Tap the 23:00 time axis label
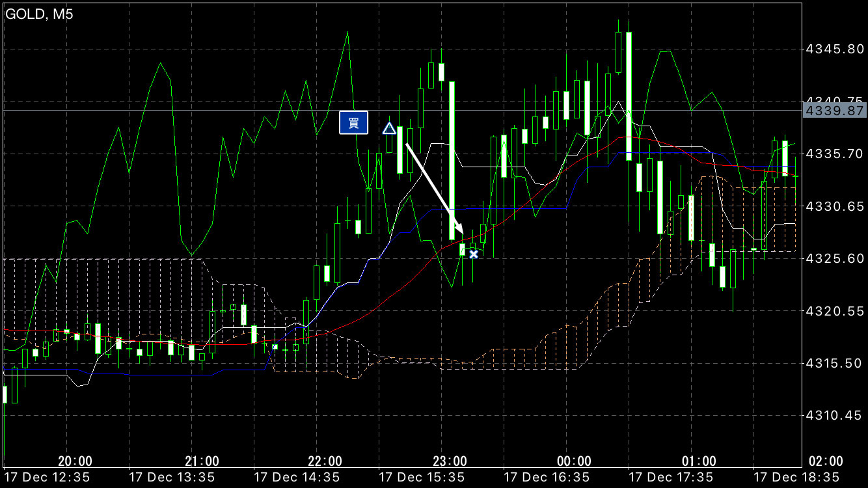Screen dimensions: 868x488 click(449, 461)
